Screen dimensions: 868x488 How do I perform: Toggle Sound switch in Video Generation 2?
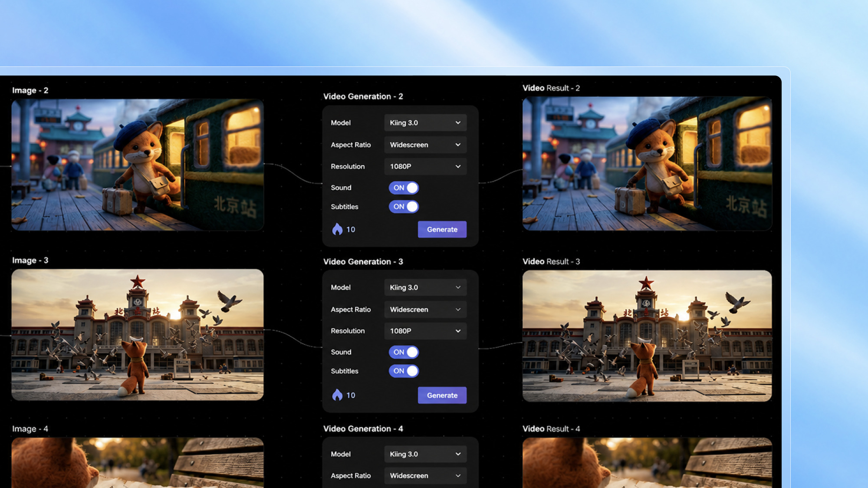pos(404,188)
